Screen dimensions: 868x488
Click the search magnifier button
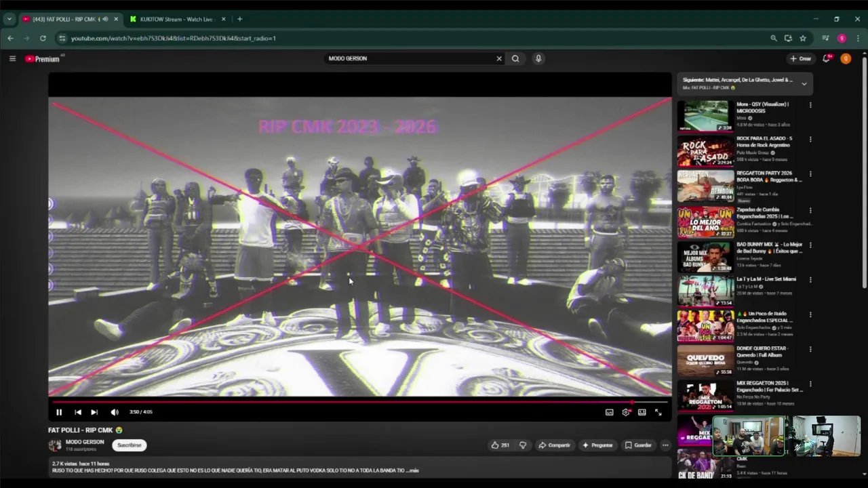click(x=515, y=59)
